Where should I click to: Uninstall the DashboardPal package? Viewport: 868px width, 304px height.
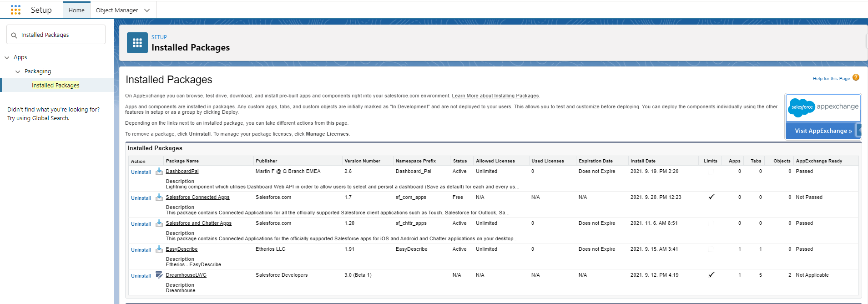pyautogui.click(x=141, y=172)
